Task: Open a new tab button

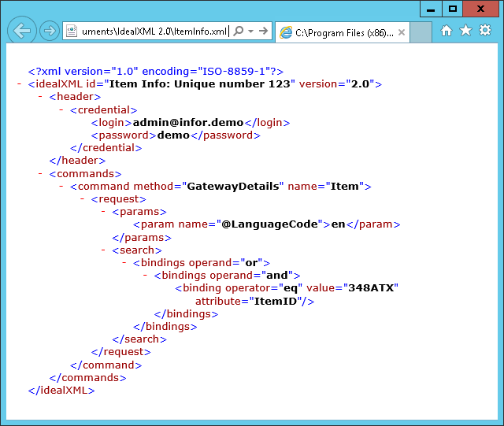Action: pos(421,32)
